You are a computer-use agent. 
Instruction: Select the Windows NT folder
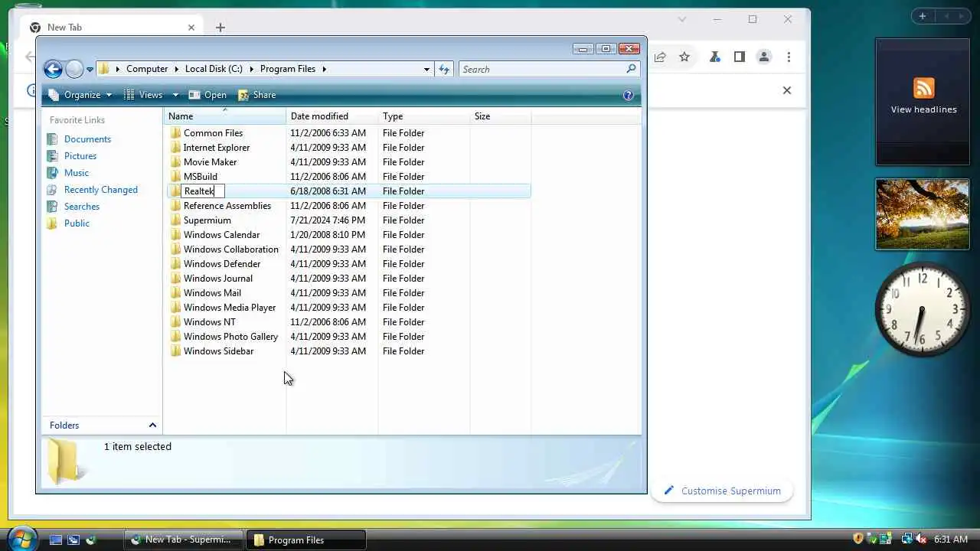click(x=210, y=322)
